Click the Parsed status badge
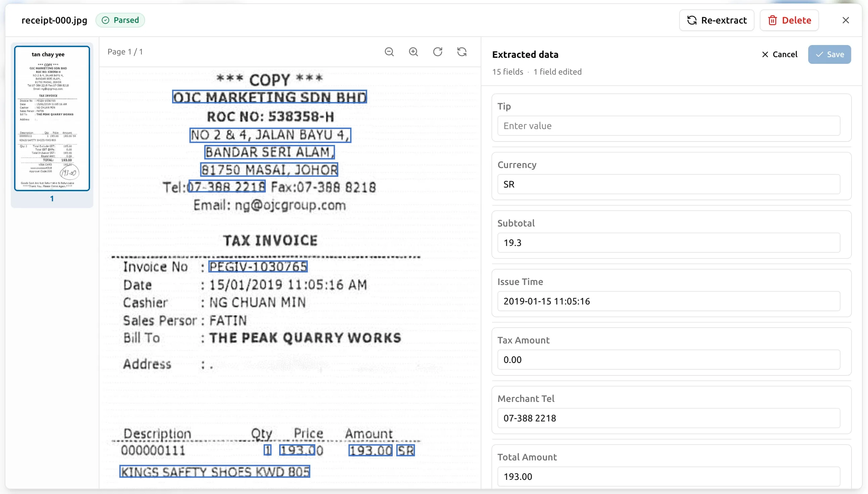Image resolution: width=868 pixels, height=494 pixels. click(x=120, y=20)
